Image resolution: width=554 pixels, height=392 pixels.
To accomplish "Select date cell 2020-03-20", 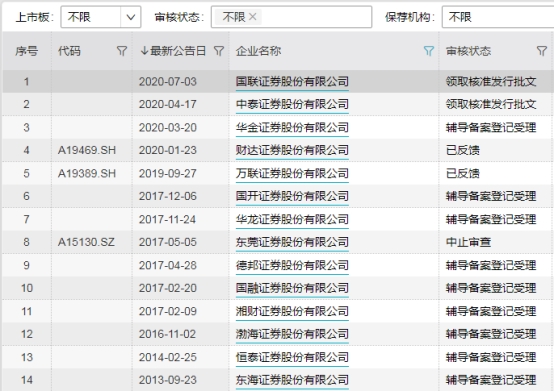I will coord(167,127).
